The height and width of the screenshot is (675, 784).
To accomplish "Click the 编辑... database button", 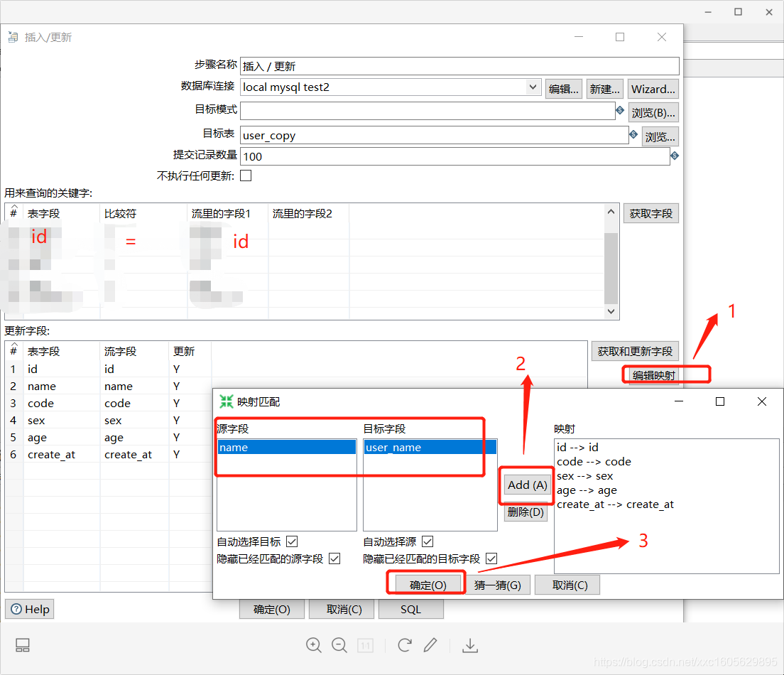I will tap(564, 89).
